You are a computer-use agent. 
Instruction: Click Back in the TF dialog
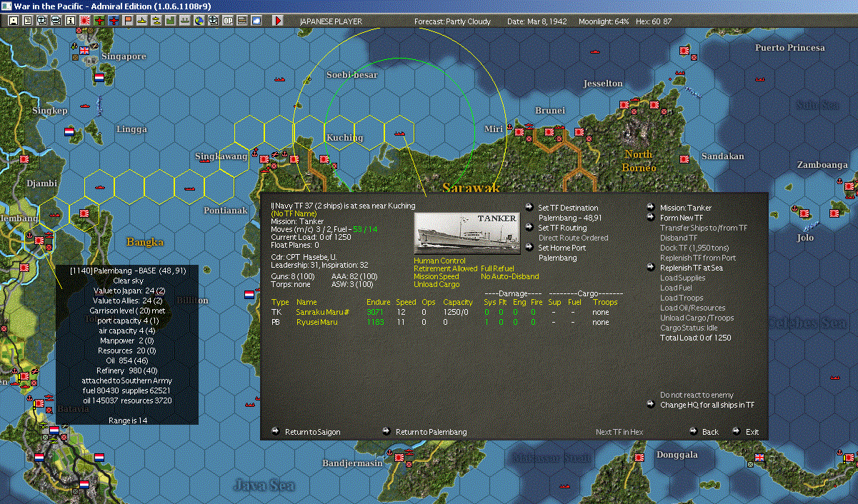tap(710, 432)
